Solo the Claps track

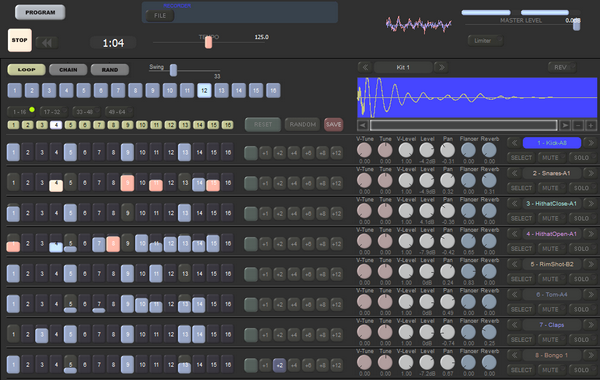point(582,340)
